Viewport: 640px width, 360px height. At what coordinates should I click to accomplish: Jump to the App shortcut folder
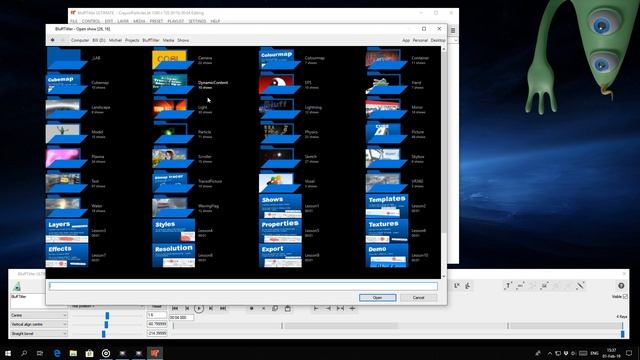(x=406, y=40)
